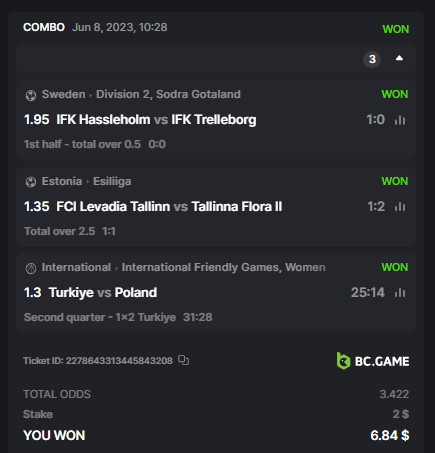
Task: Click the soccer ball icon beside Estonia
Action: pos(31,182)
